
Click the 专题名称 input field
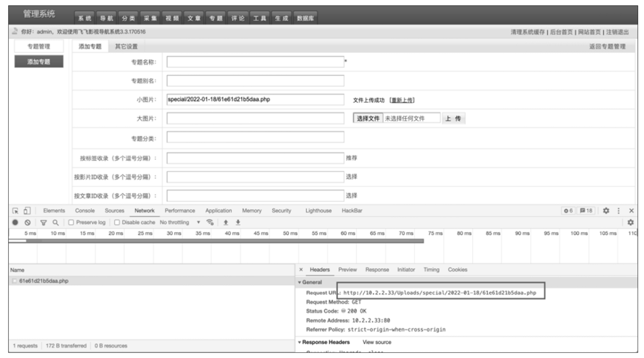click(255, 62)
